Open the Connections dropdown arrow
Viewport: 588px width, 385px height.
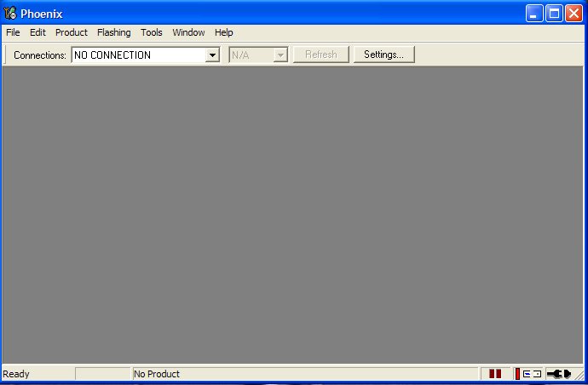pos(212,55)
